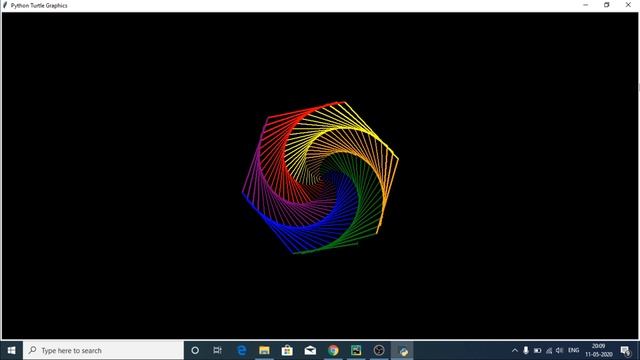Click the 'Type here to search' box
Screen dimensions: 640x360
[103, 350]
